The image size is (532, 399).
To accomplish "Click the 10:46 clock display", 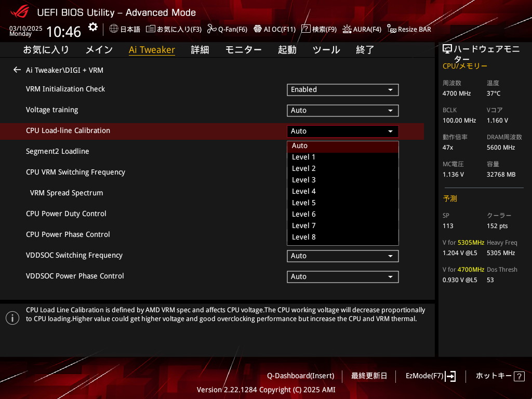I will pos(63,32).
